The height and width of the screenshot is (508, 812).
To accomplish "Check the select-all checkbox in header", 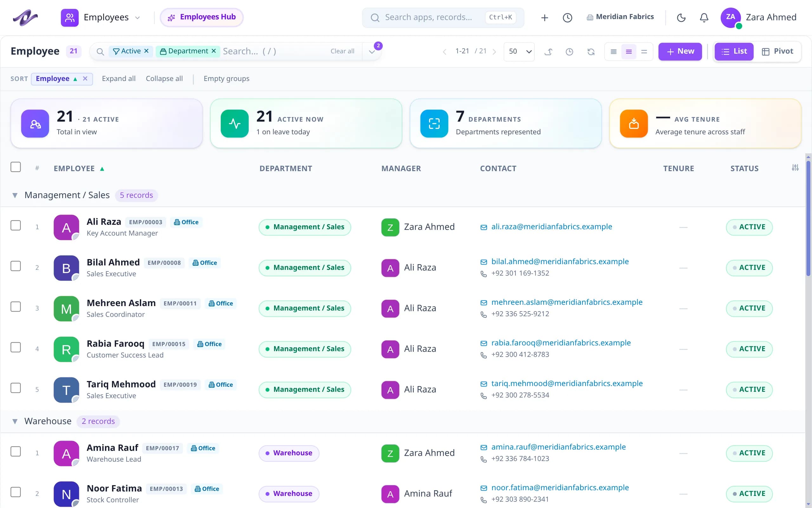I will (x=16, y=167).
